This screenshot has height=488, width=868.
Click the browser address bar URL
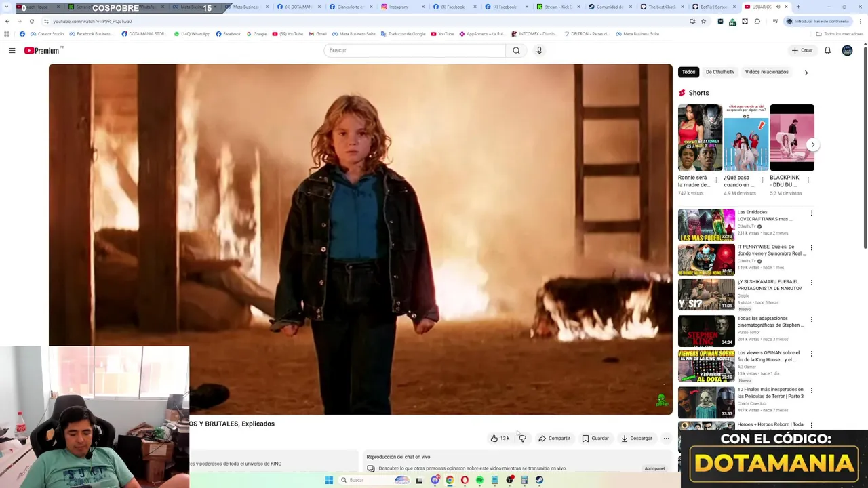[x=92, y=21]
